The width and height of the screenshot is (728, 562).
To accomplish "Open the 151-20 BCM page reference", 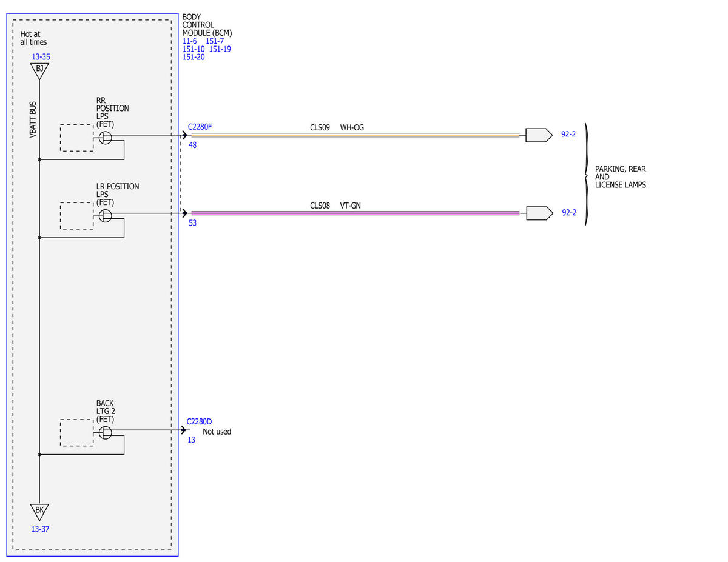I will point(194,57).
